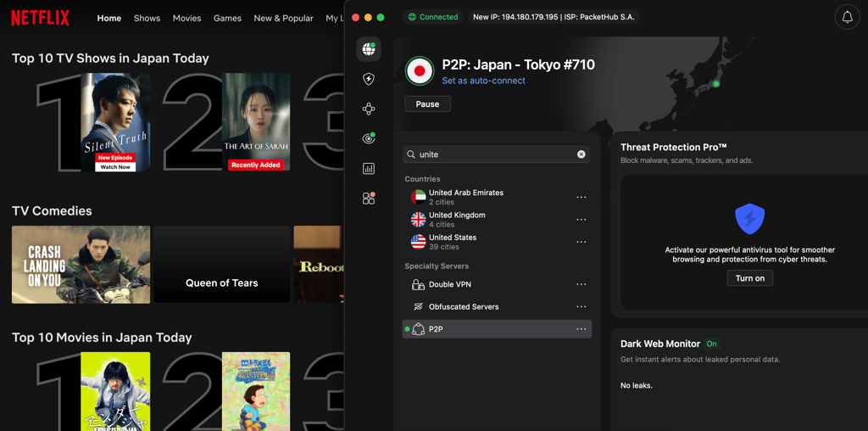
Task: Click 'Top 10 Movies in Japan Today' heading
Action: coord(102,338)
